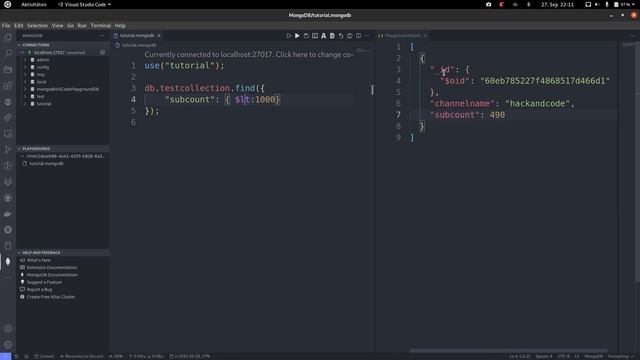Image resolution: width=640 pixels, height=360 pixels.
Task: Open the What's New link
Action: tap(39, 260)
